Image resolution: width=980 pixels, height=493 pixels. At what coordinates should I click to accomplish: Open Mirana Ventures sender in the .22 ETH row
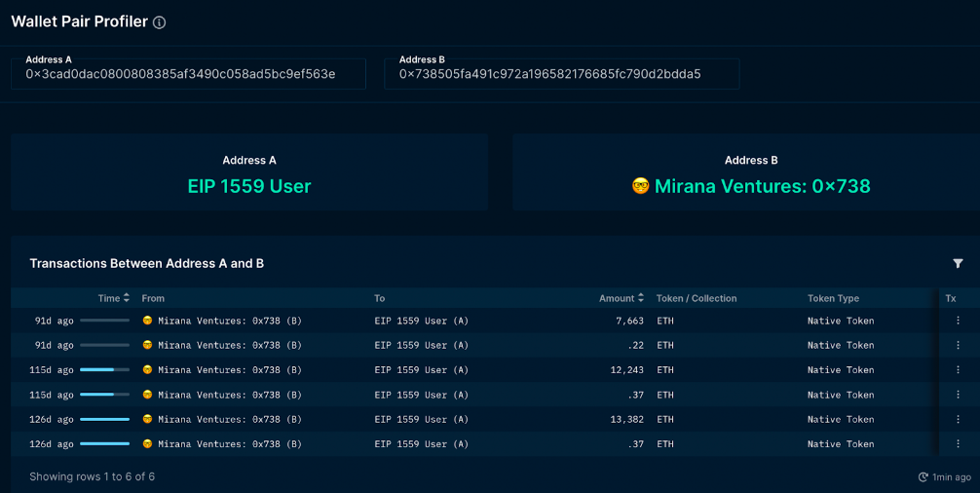click(229, 345)
